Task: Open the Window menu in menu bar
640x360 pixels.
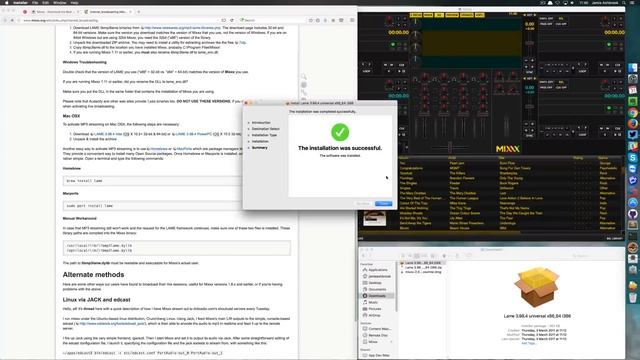Action: tap(60, 2)
